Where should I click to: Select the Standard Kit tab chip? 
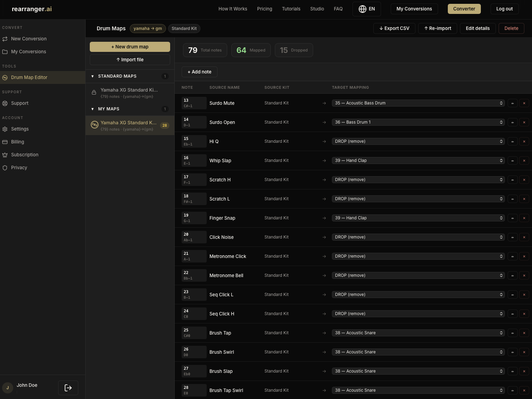[184, 29]
